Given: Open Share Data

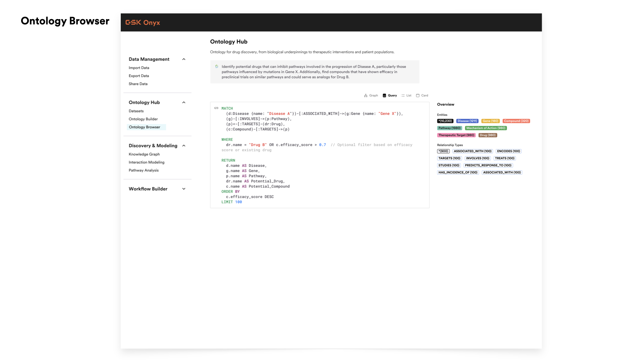Looking at the screenshot, I should [138, 84].
